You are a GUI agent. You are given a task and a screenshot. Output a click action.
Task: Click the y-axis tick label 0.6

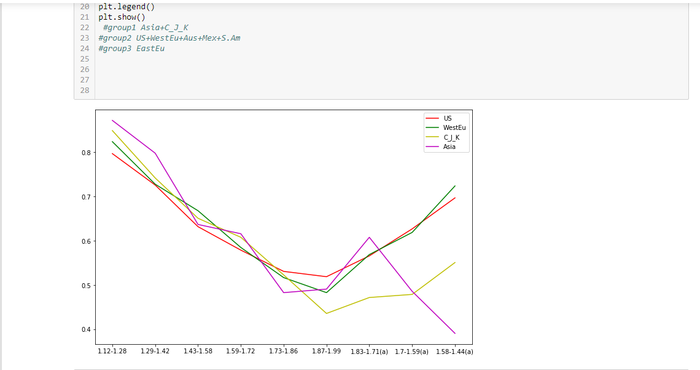(x=86, y=241)
